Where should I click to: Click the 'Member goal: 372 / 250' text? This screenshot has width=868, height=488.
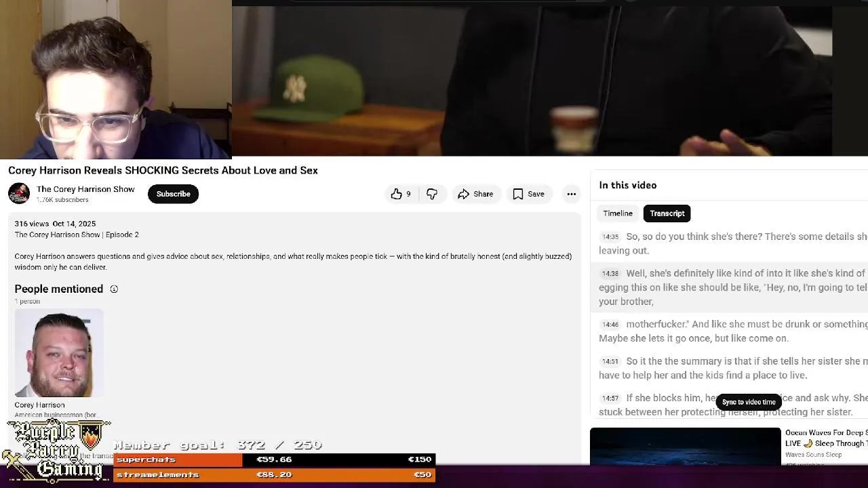click(x=218, y=445)
